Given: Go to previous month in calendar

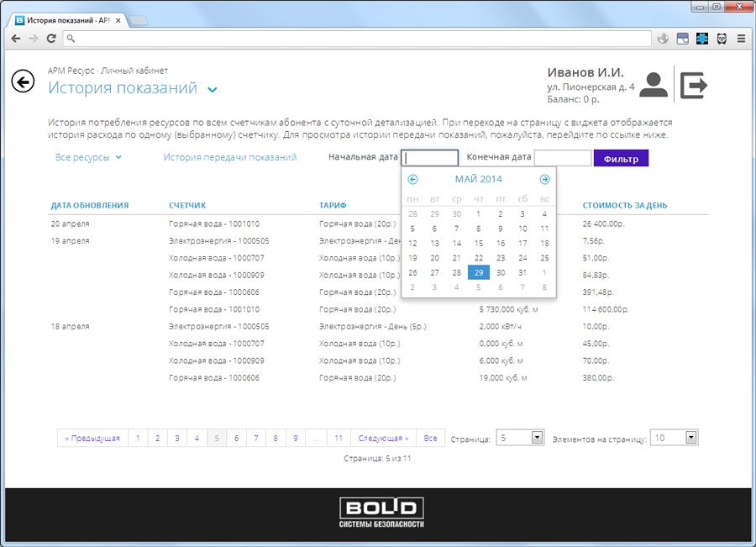Looking at the screenshot, I should 412,179.
